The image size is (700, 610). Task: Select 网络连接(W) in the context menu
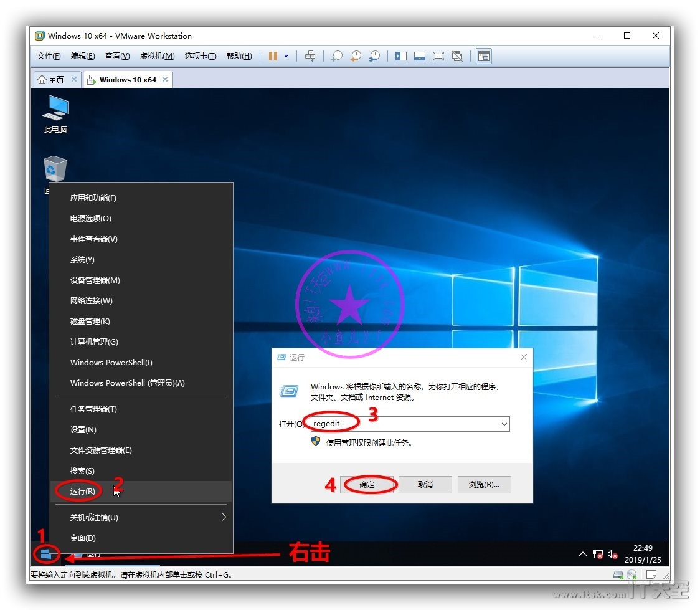point(141,300)
